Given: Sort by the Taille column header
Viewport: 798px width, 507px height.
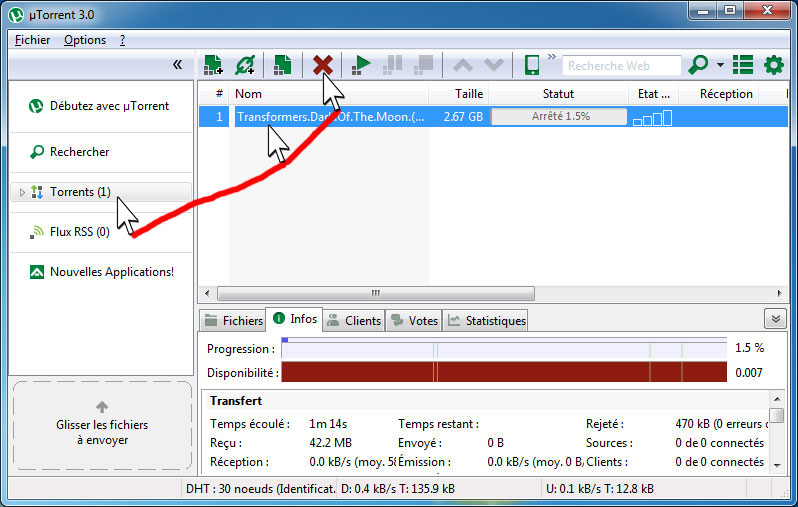Looking at the screenshot, I should (x=459, y=94).
